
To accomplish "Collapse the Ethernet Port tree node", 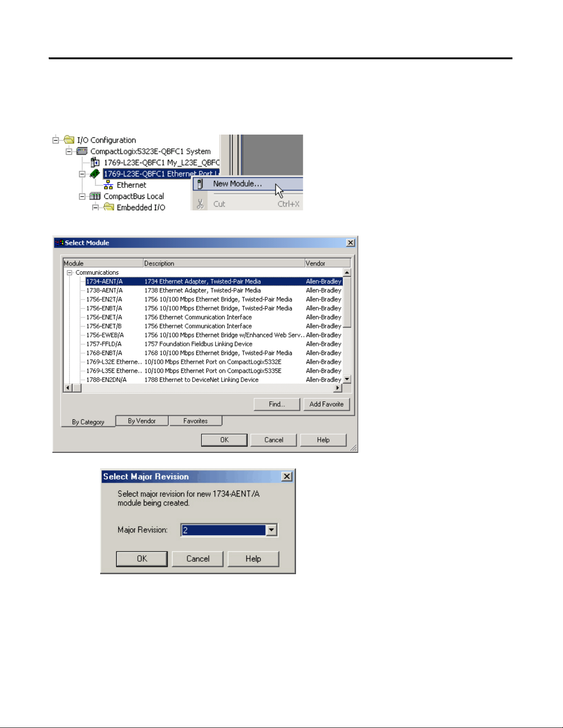I will (82, 174).
